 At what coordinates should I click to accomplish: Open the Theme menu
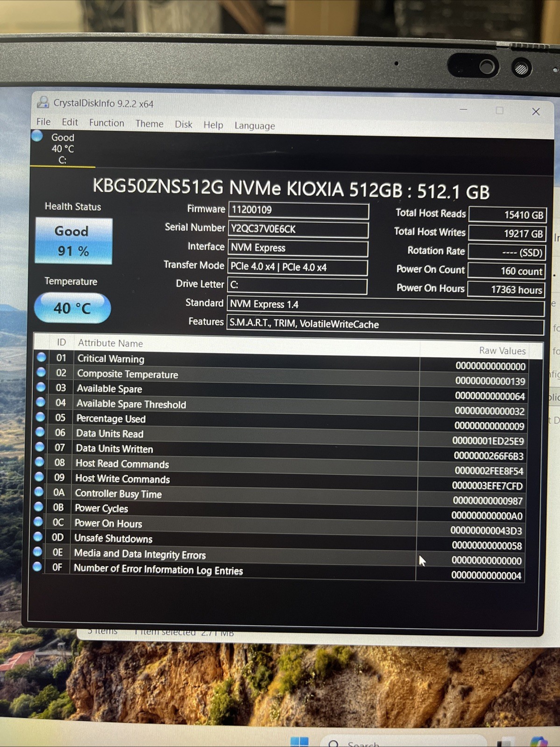coord(149,124)
